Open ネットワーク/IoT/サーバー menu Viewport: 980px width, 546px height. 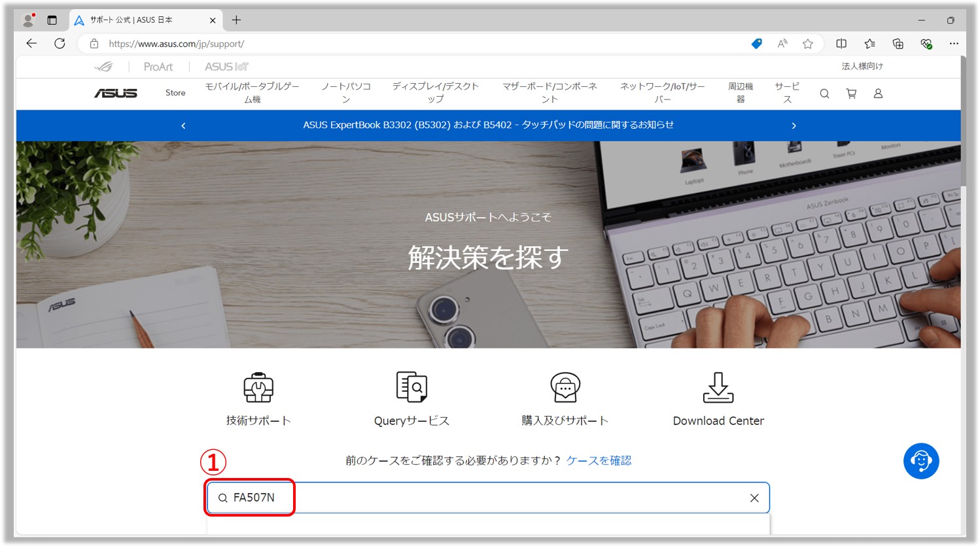click(663, 93)
